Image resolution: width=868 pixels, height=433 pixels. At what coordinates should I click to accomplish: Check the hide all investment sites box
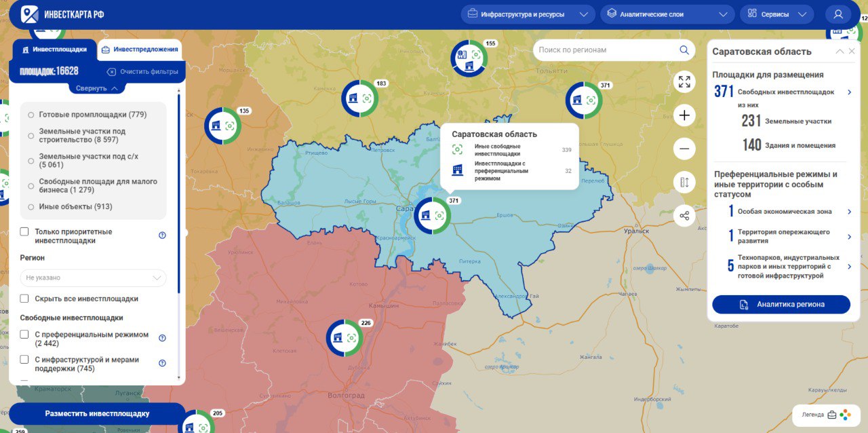pyautogui.click(x=24, y=299)
